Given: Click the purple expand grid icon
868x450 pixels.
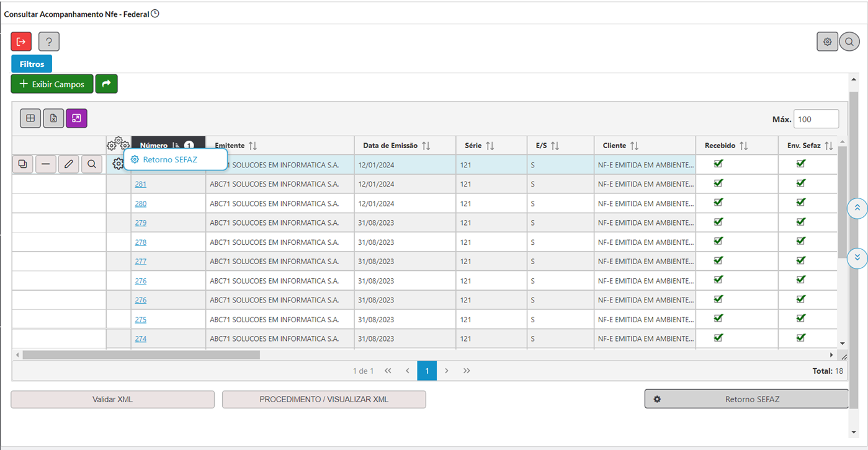Looking at the screenshot, I should point(76,118).
